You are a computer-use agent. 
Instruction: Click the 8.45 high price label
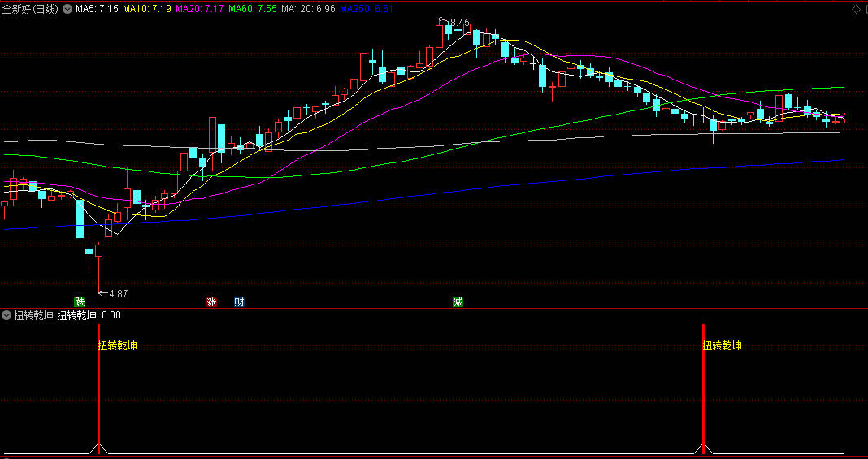[x=460, y=23]
